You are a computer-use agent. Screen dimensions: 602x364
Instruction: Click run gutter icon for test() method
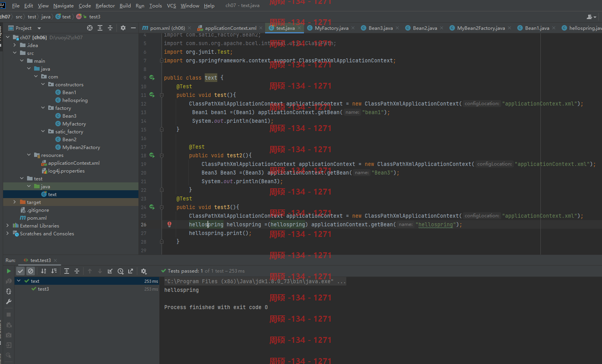[152, 95]
